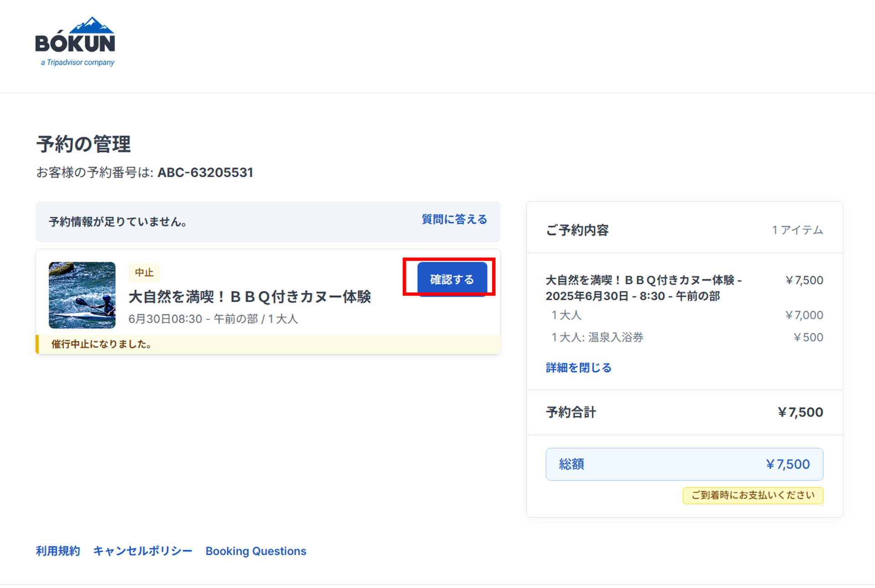Click the kayaking activity thumbnail
This screenshot has width=875, height=588.
click(x=82, y=295)
